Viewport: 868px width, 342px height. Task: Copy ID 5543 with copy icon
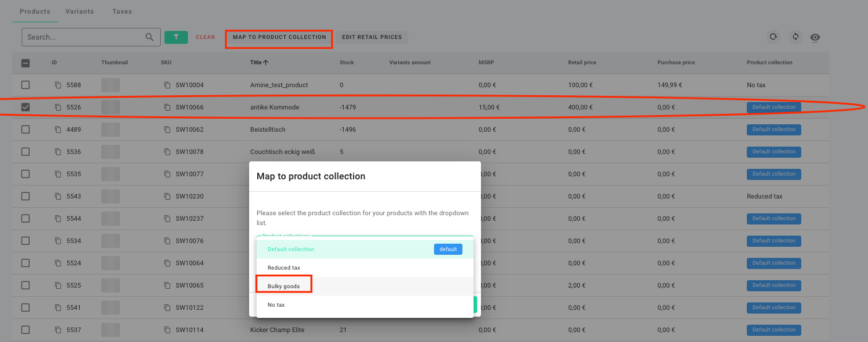(x=58, y=196)
